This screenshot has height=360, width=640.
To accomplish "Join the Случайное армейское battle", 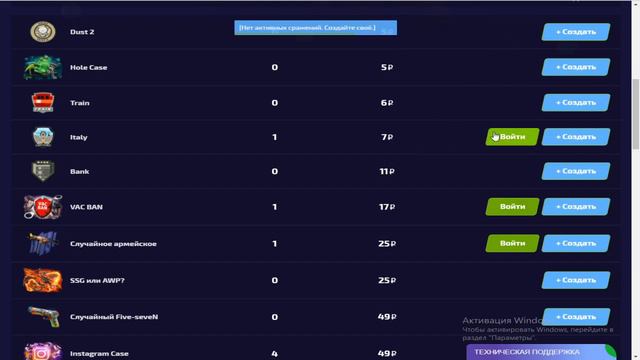I will (512, 243).
